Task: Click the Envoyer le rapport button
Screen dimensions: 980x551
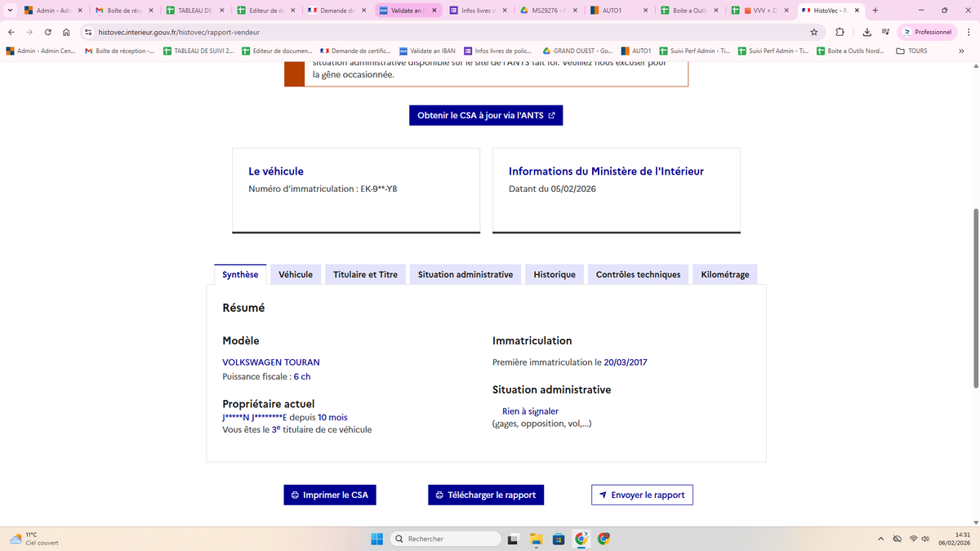Action: tap(642, 495)
